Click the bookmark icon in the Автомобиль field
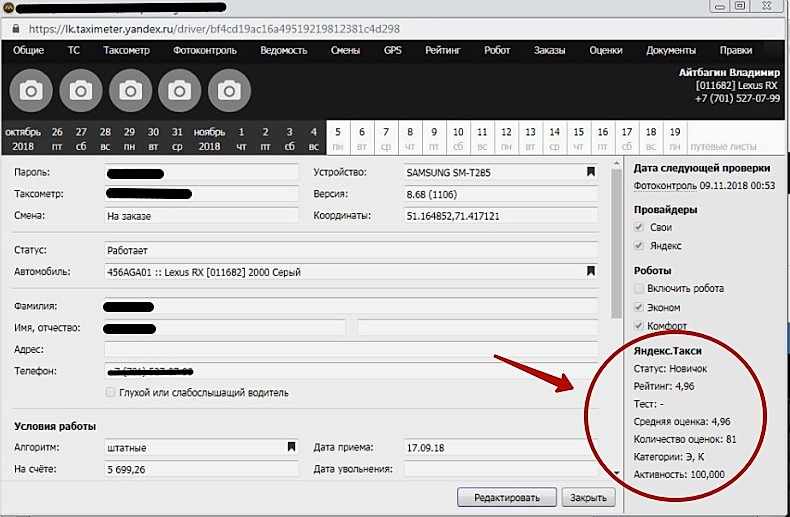The height and width of the screenshot is (517, 790). click(590, 271)
